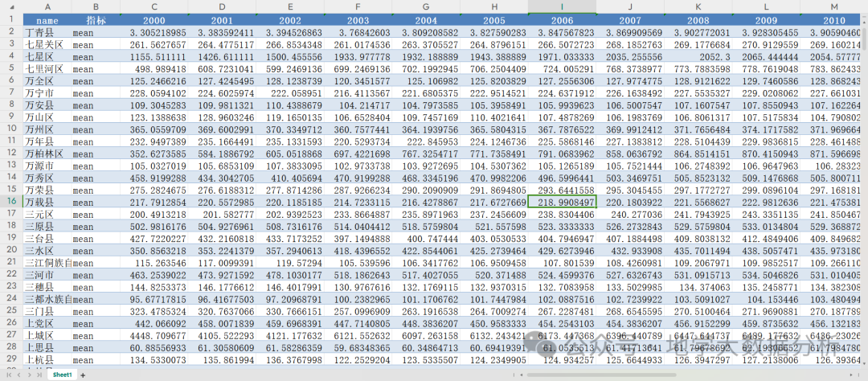
Task: Click the horizontal scrollbar left arrow
Action: pyautogui.click(x=521, y=375)
